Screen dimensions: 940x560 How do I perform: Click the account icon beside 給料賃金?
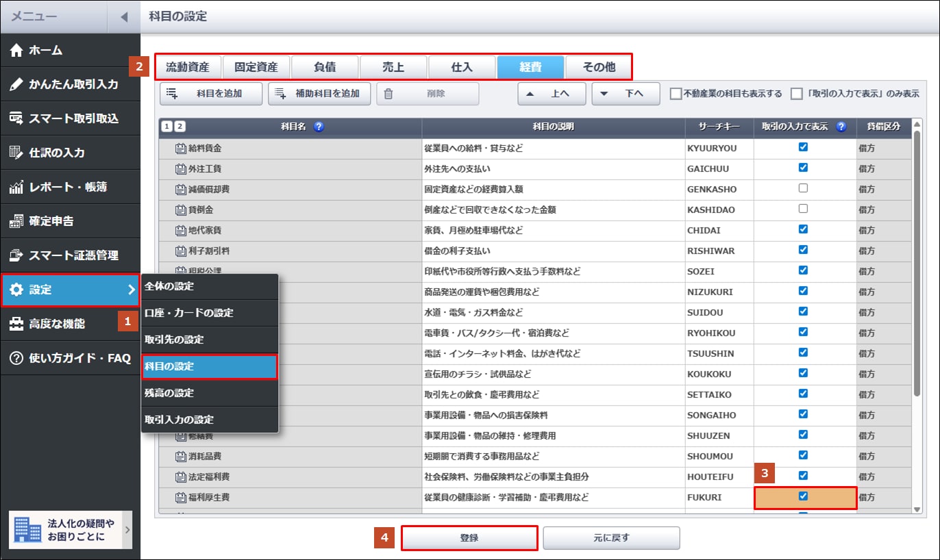pyautogui.click(x=181, y=148)
